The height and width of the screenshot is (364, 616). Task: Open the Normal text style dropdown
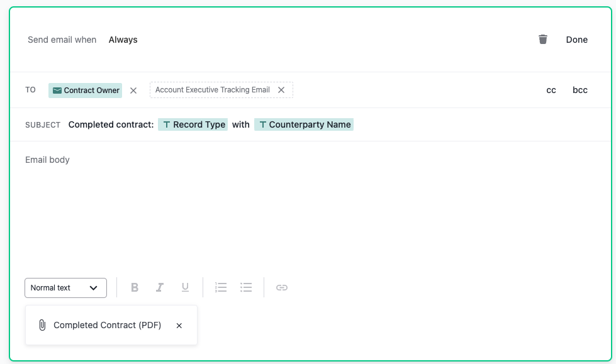[65, 287]
